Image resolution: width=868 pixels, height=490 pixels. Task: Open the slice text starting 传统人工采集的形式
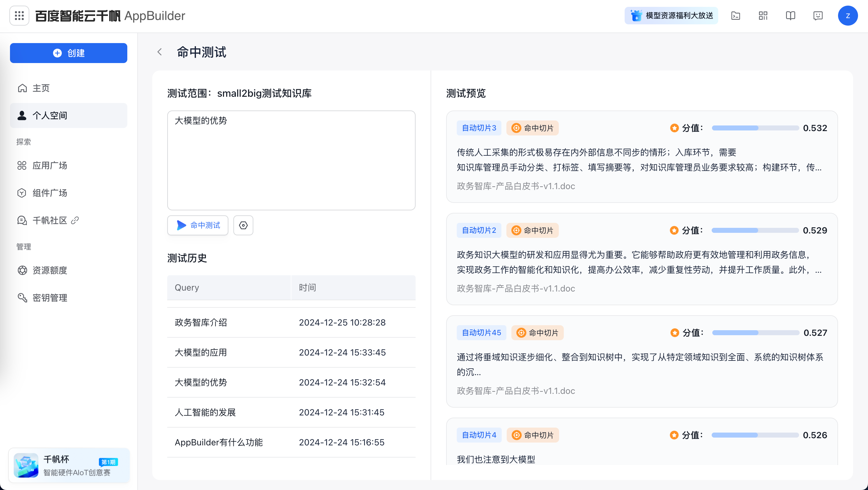pyautogui.click(x=639, y=160)
